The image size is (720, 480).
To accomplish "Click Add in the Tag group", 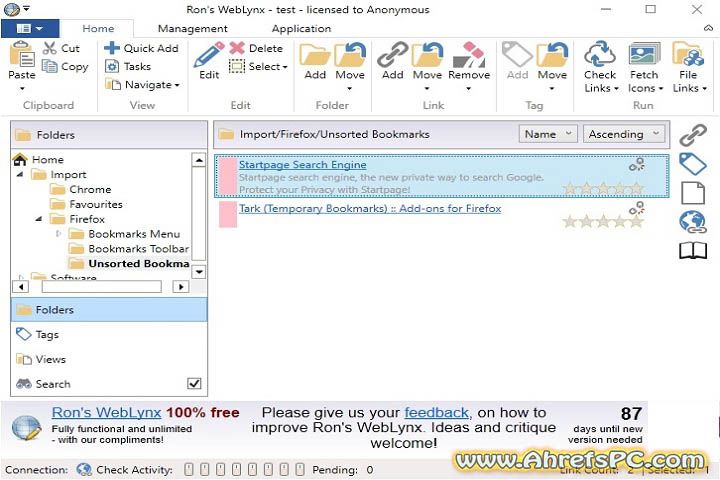I will [518, 61].
